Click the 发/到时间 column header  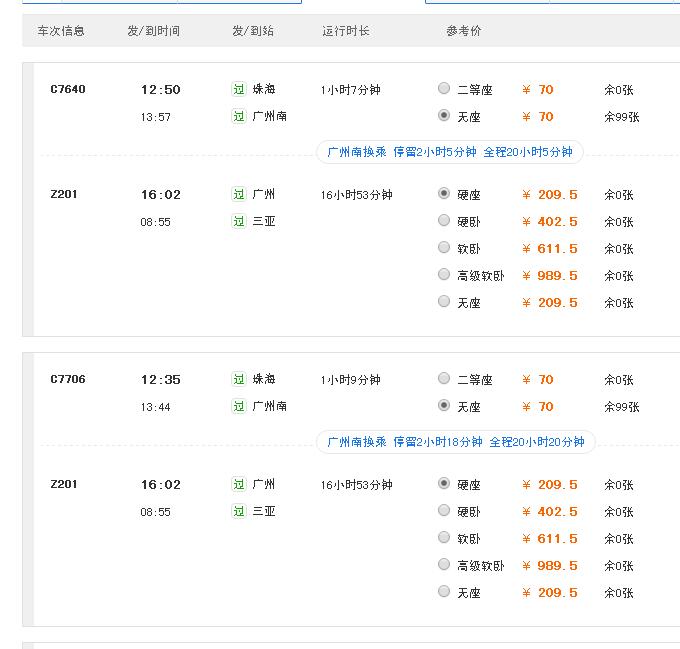click(x=154, y=31)
